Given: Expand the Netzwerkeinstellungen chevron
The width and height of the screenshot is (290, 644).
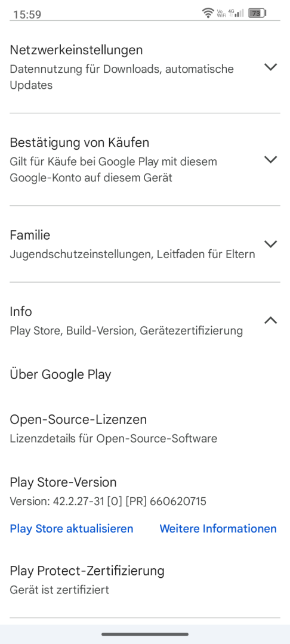Looking at the screenshot, I should click(x=270, y=67).
